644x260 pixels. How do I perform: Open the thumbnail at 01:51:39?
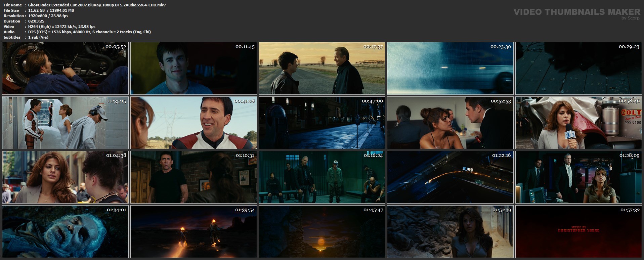[x=450, y=231]
